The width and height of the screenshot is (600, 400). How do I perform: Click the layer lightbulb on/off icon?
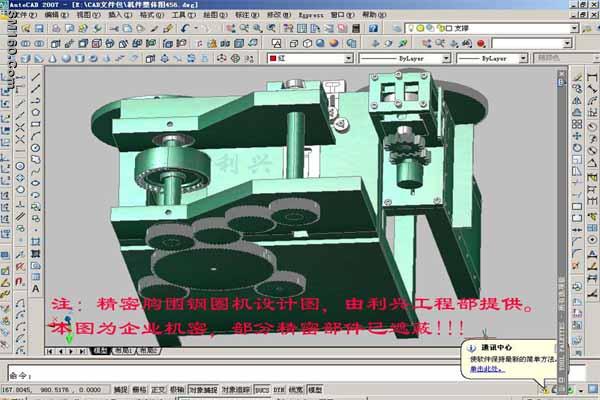coord(411,28)
